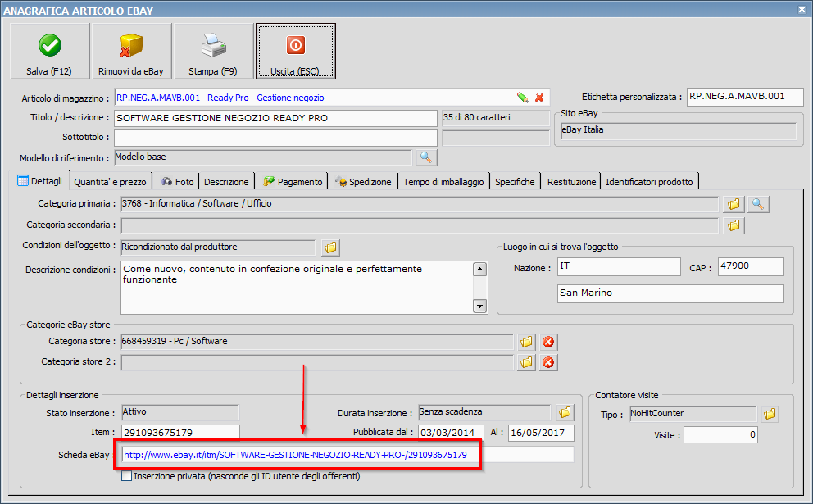Open Tempo di imballaggio tab
Image resolution: width=813 pixels, height=504 pixels.
click(443, 182)
